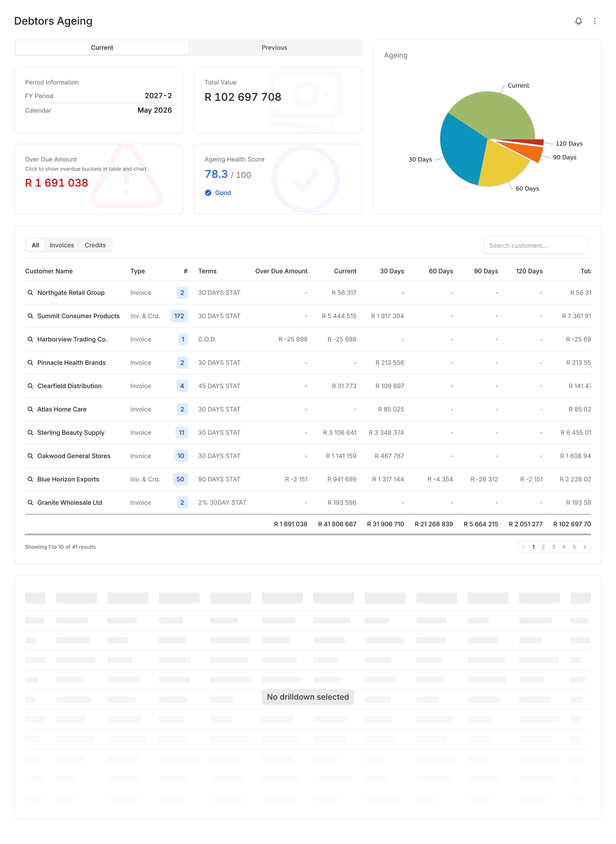Click the blue Good checkmark icon
This screenshot has height=844, width=616.
pyautogui.click(x=208, y=193)
